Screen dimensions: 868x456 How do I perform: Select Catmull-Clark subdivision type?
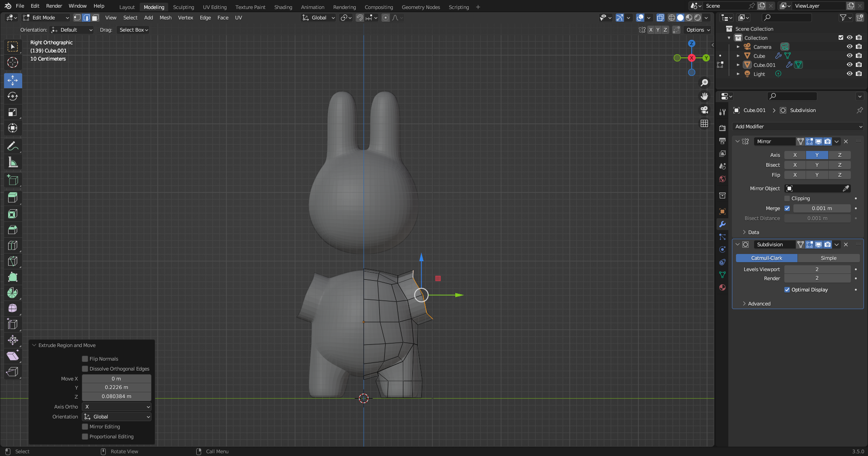(767, 258)
